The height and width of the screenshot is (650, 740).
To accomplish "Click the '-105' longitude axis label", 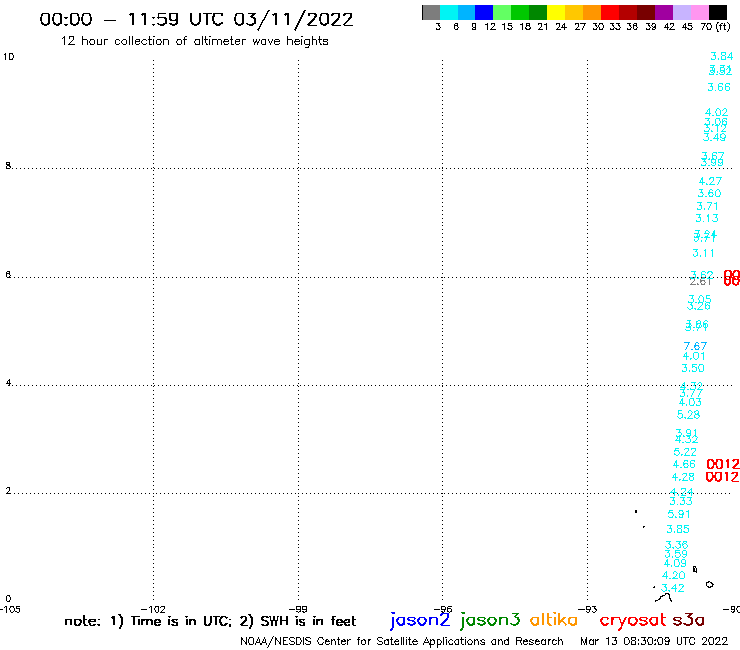I will pyautogui.click(x=10, y=609).
